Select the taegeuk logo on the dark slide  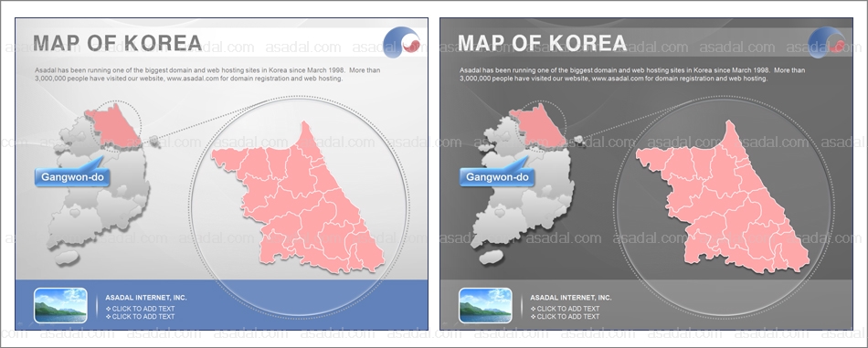827,43
